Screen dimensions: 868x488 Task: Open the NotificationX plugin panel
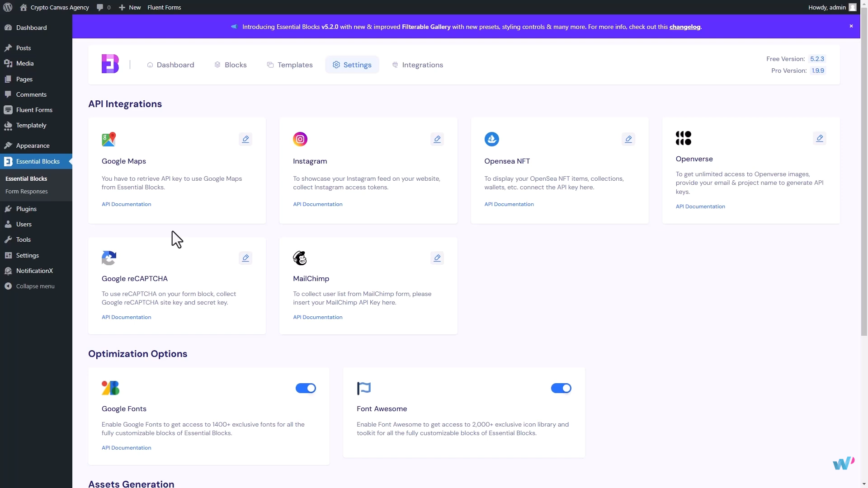(x=34, y=270)
